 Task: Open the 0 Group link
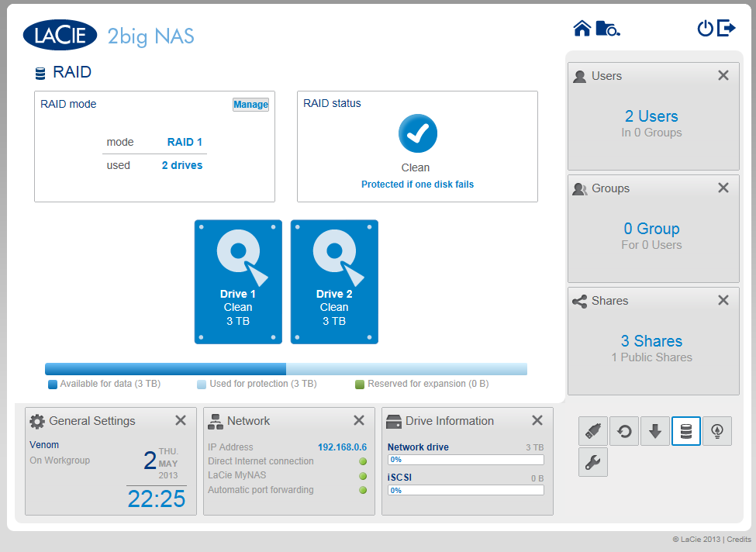pos(651,229)
